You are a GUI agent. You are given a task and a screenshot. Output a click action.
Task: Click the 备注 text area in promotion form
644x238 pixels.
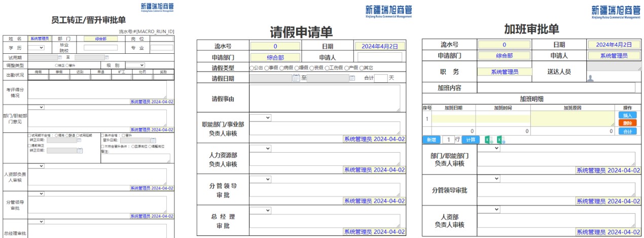136,158
